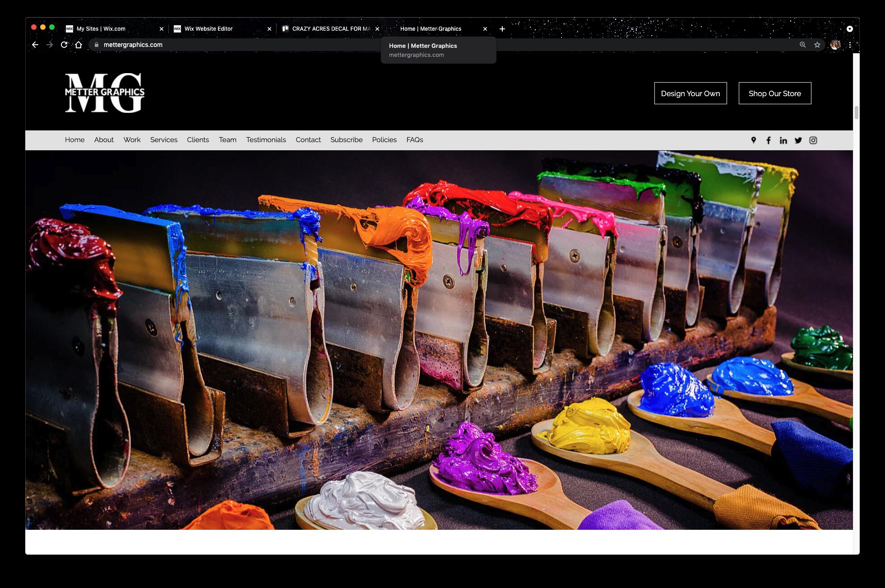This screenshot has width=885, height=588.
Task: Open Chrome three-dot menu
Action: click(x=850, y=45)
